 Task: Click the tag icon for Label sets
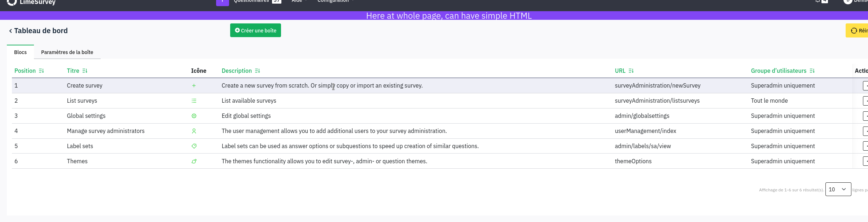tap(194, 146)
